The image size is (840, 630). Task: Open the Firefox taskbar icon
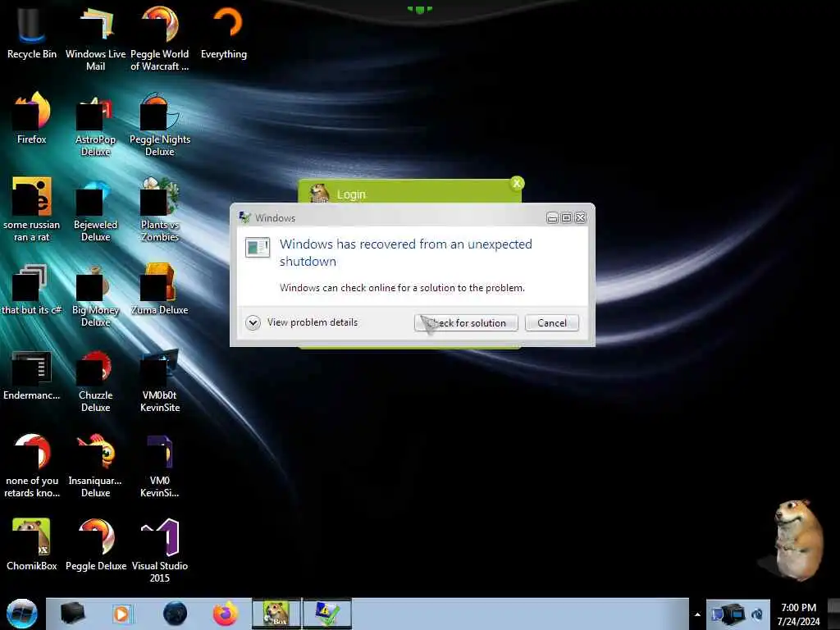tap(226, 614)
